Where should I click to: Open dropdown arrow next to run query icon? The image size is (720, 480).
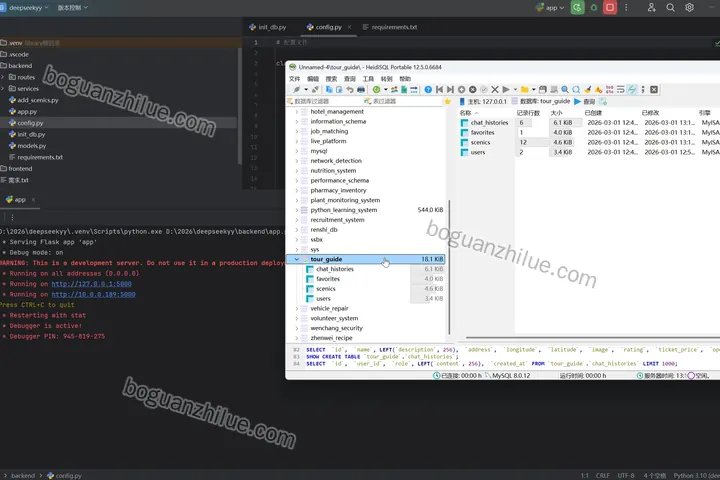click(515, 90)
